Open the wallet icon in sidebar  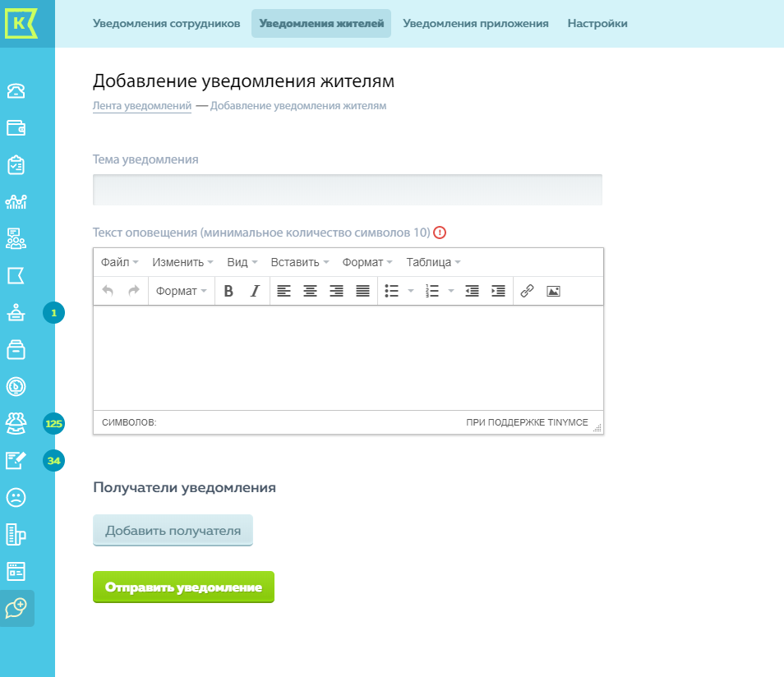[x=16, y=127]
